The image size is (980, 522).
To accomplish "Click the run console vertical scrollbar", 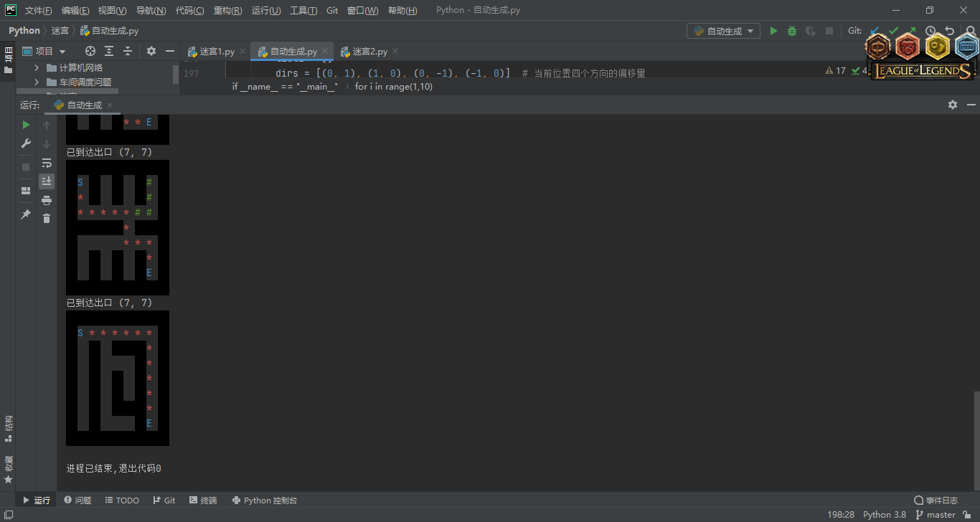I will [976, 437].
